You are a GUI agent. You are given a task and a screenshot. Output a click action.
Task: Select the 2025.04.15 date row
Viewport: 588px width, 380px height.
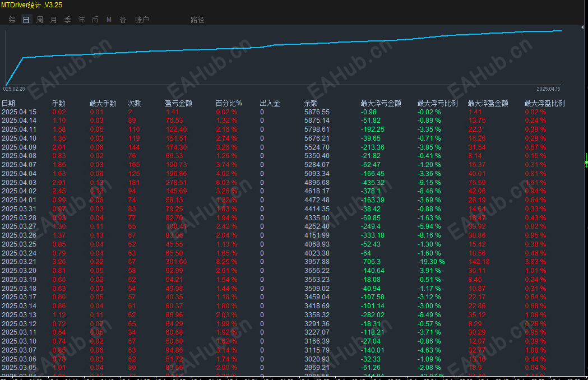click(x=19, y=112)
